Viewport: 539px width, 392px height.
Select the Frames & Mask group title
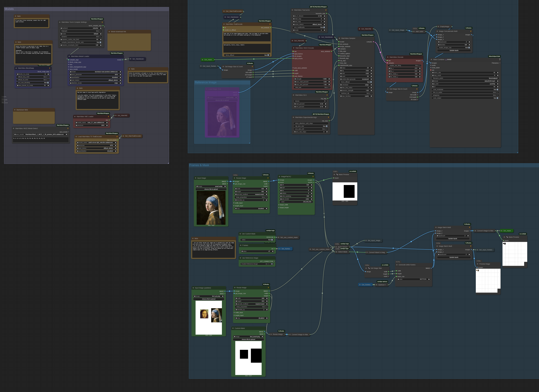click(199, 165)
